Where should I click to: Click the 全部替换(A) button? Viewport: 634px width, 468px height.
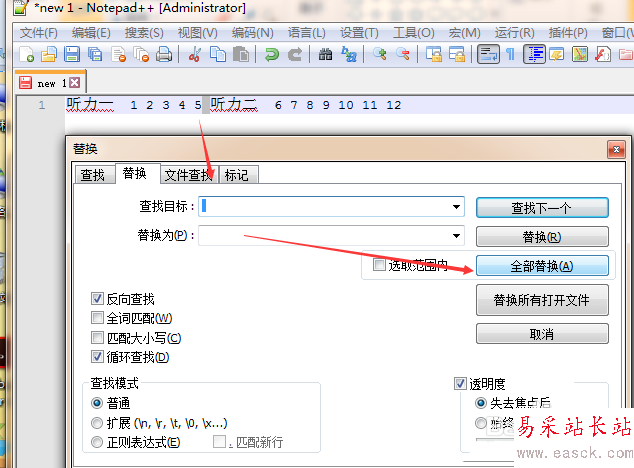[542, 266]
